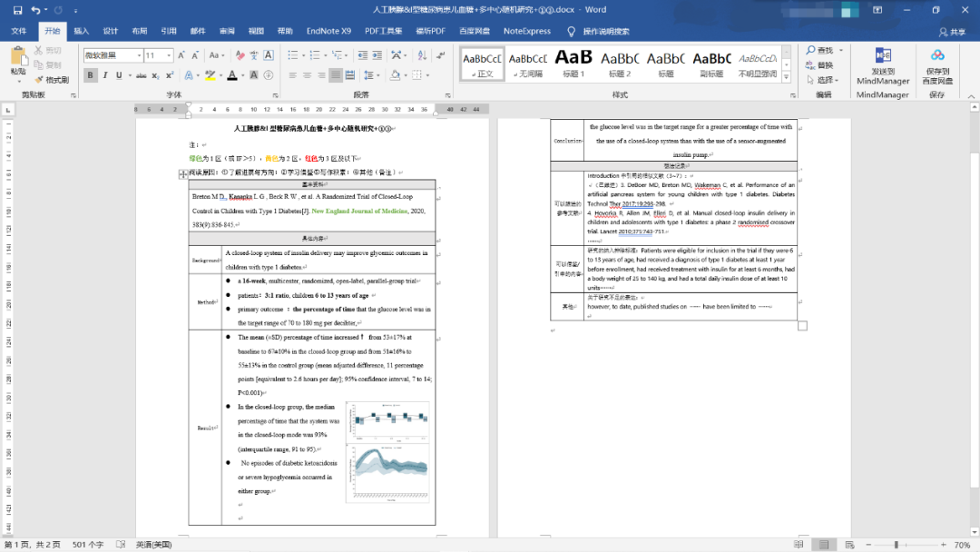Apply the No Spacing (无间隔) style
This screenshot has height=552, width=980.
(527, 64)
